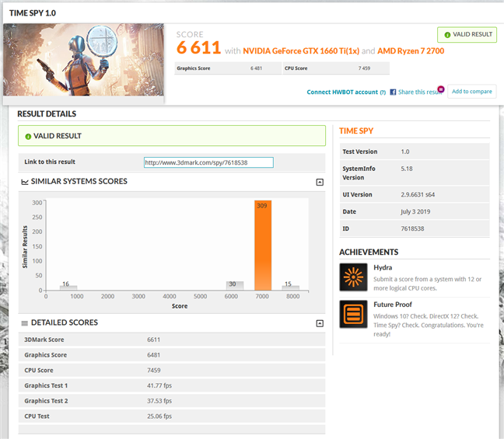Collapse the Similar Systems Scores section
The image size is (504, 439).
click(320, 182)
